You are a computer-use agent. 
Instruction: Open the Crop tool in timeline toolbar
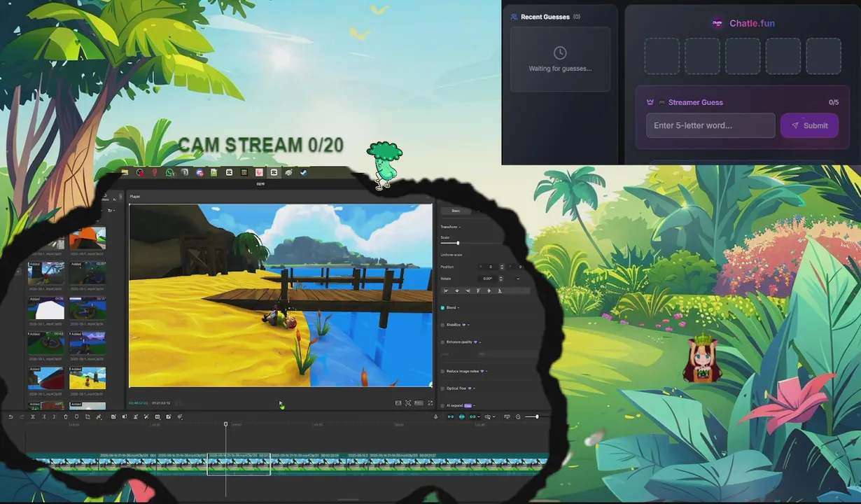coord(87,416)
